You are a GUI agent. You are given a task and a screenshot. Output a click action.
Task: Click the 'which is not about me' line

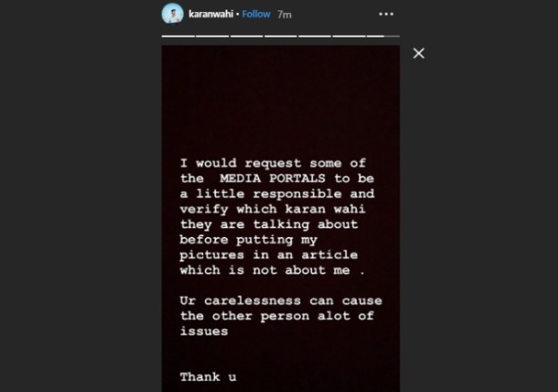(272, 270)
